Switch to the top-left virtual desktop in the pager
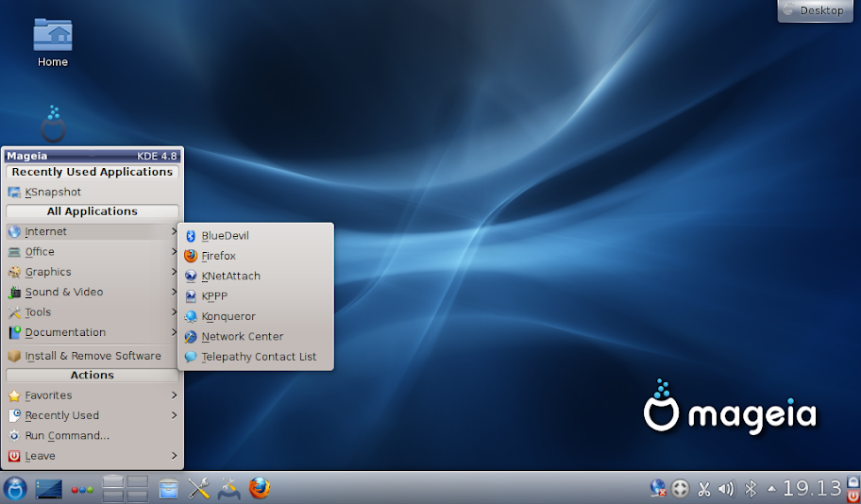This screenshot has width=861, height=504. coord(113,481)
